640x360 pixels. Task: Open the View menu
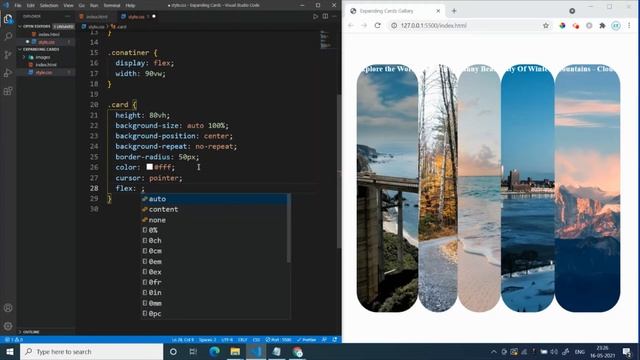tap(68, 5)
